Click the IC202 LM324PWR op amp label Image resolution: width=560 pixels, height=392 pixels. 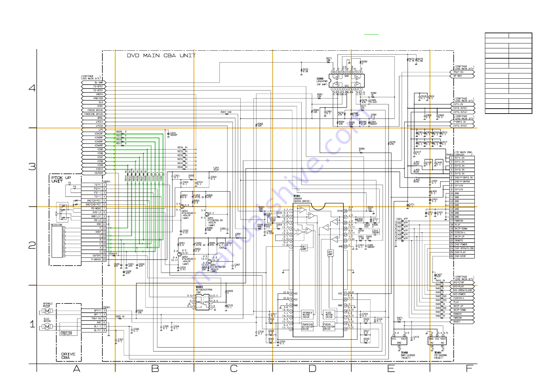click(322, 82)
